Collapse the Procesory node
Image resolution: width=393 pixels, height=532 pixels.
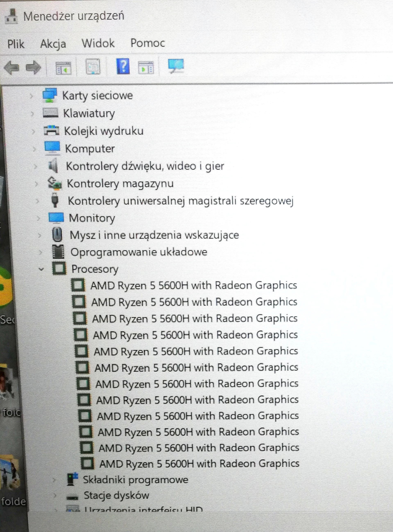[41, 269]
